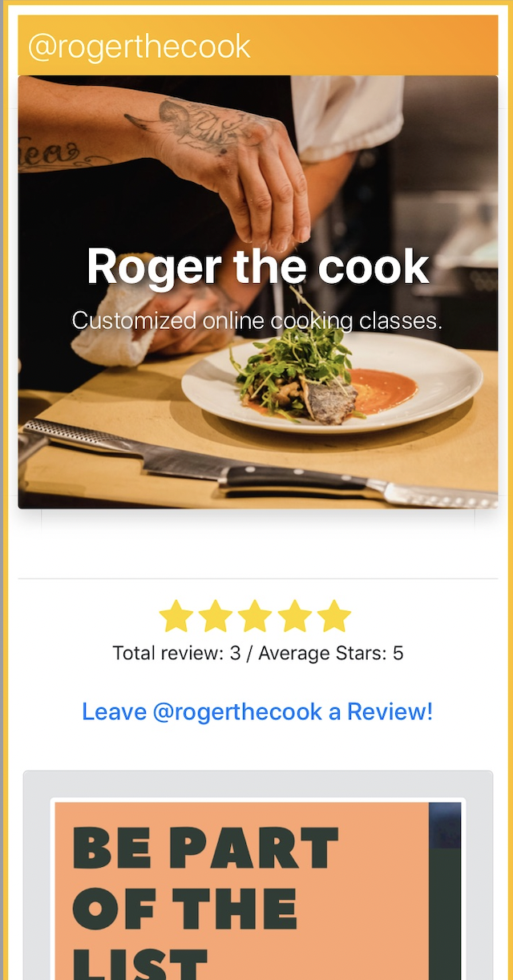This screenshot has width=513, height=980.
Task: Click the second yellow rating star
Action: coord(216,616)
